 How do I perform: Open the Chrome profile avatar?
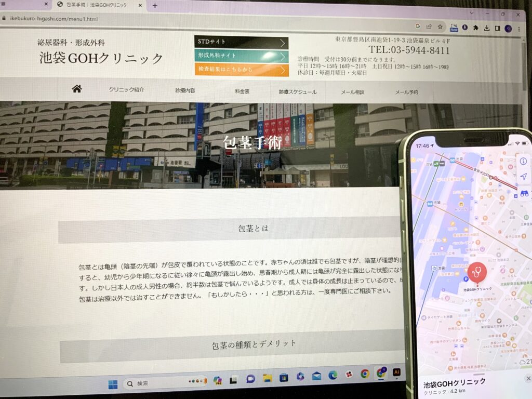tap(508, 29)
